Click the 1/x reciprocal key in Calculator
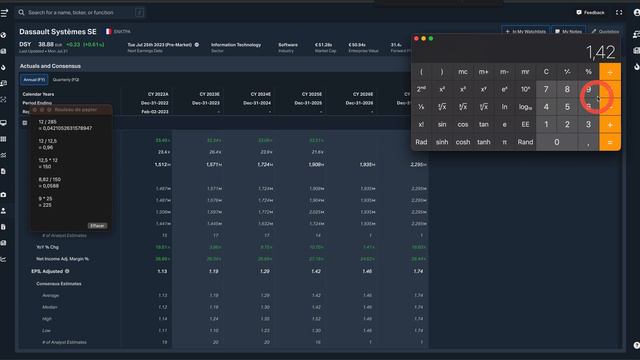The height and width of the screenshot is (360, 640). [421, 107]
